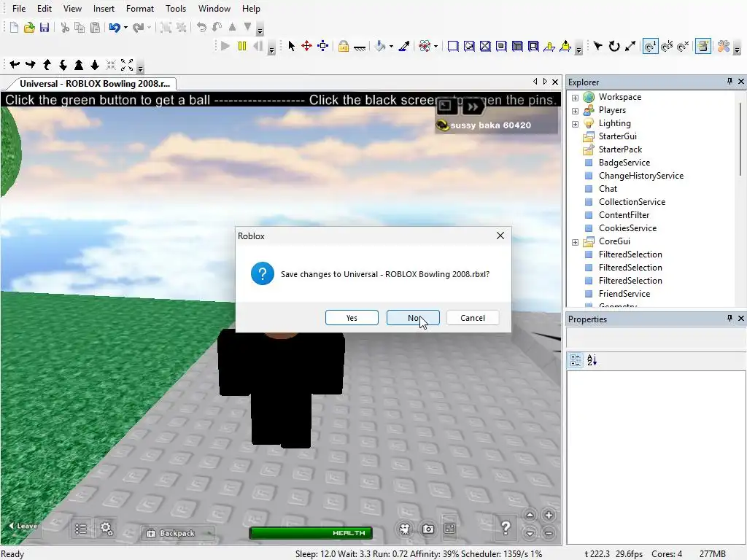747x560 pixels.
Task: Apply the Smooth surface tool, plain square icon
Action: (453, 46)
